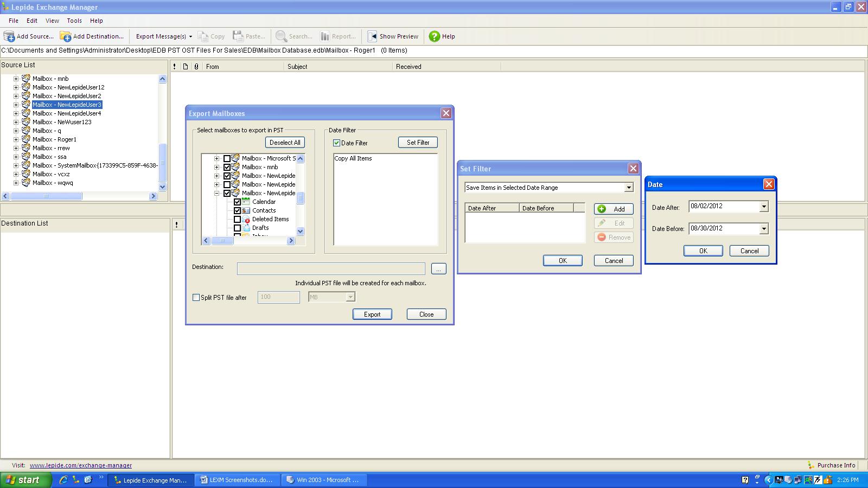The width and height of the screenshot is (868, 488).
Task: Open the Edit menu
Action: [x=32, y=21]
